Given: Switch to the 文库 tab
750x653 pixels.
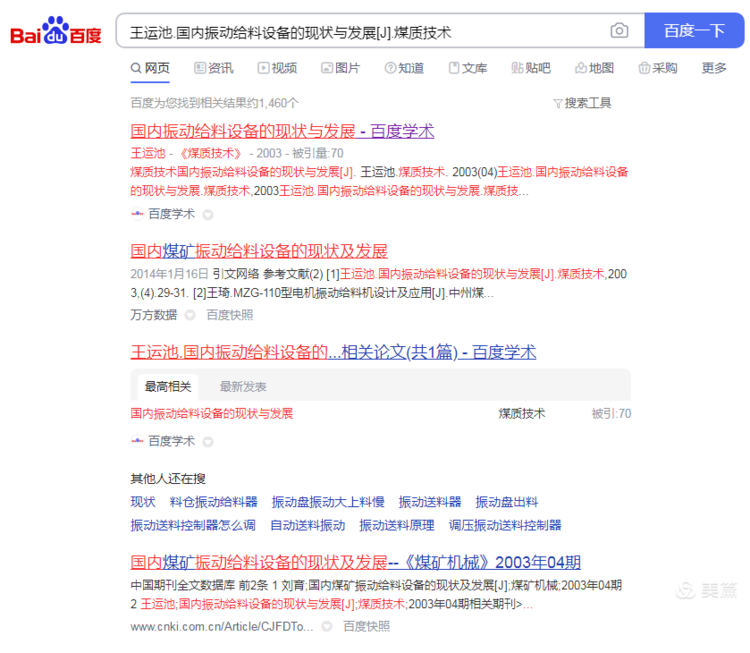Looking at the screenshot, I should [x=468, y=68].
